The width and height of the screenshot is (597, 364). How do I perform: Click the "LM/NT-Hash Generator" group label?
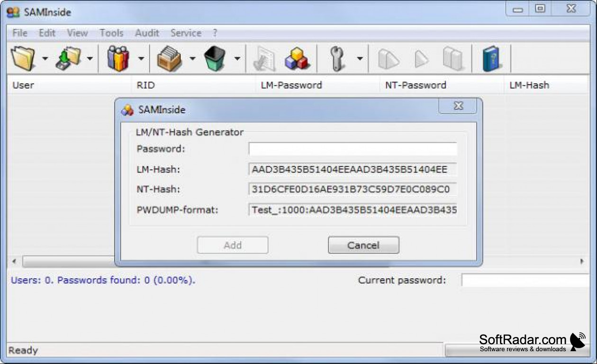coord(190,132)
